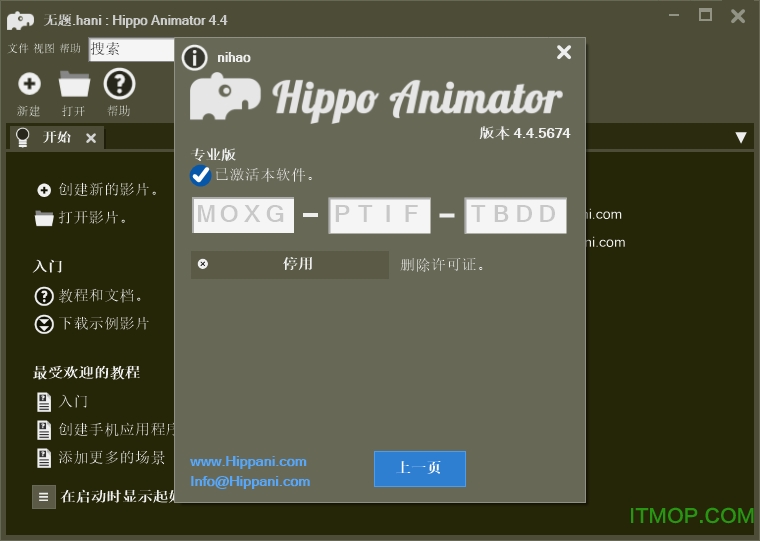Open 添加更多的场景 tutorial
This screenshot has height=541, width=760.
pos(112,458)
